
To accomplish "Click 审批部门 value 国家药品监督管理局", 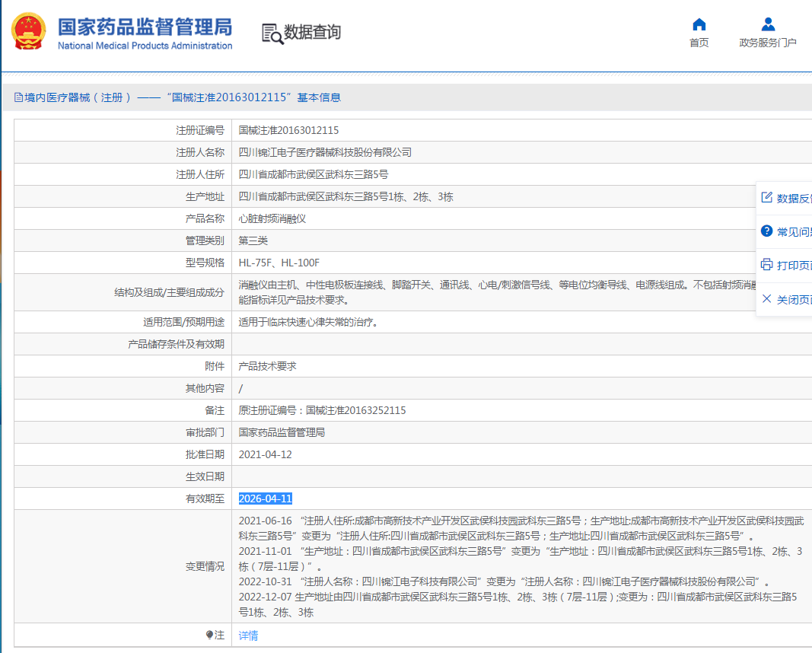I will 282,432.
